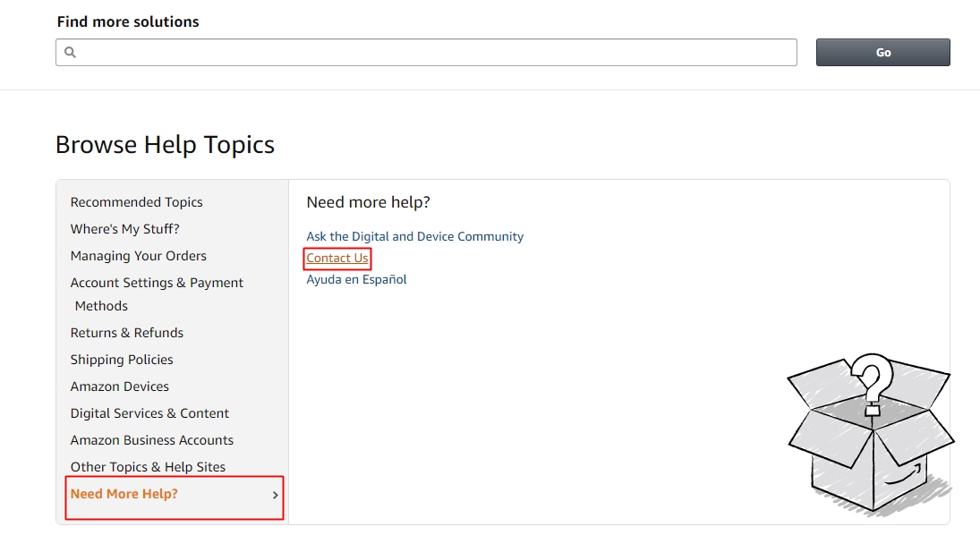Click the Need more help? heading
The width and height of the screenshot is (980, 552).
click(x=368, y=202)
